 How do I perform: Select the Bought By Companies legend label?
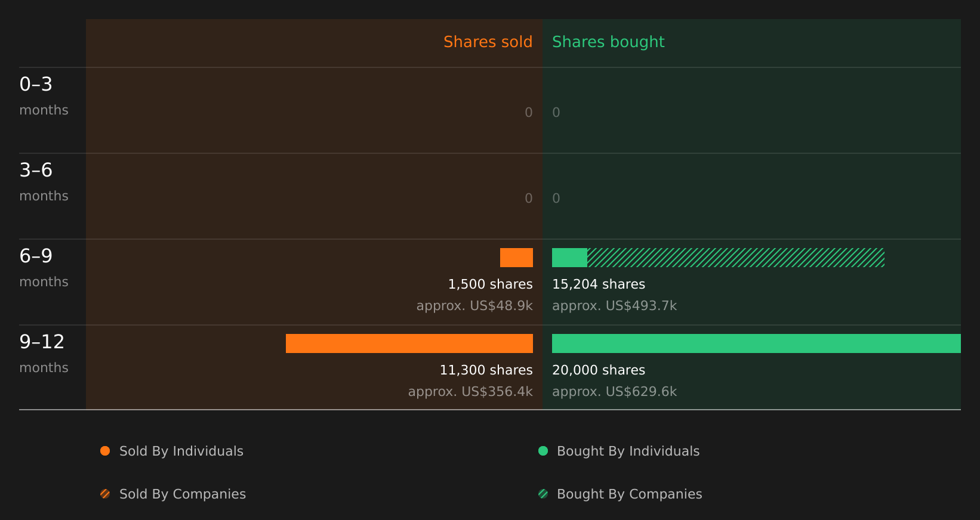tap(630, 494)
